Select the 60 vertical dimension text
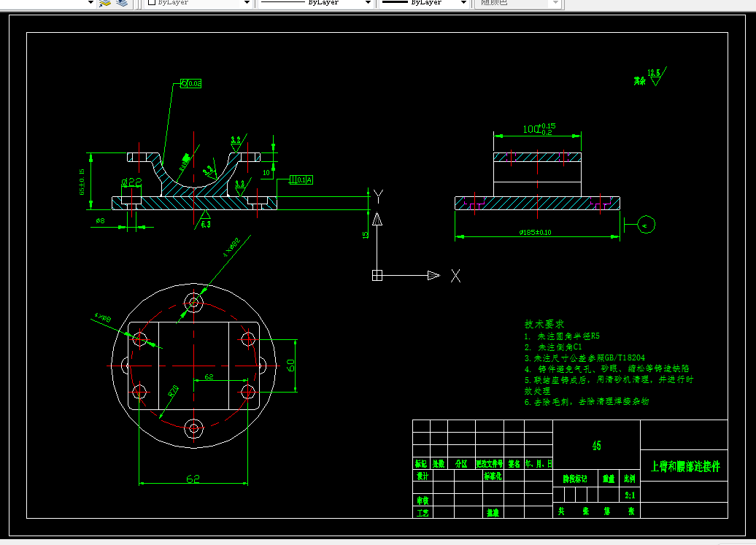This screenshot has width=756, height=545. click(290, 366)
